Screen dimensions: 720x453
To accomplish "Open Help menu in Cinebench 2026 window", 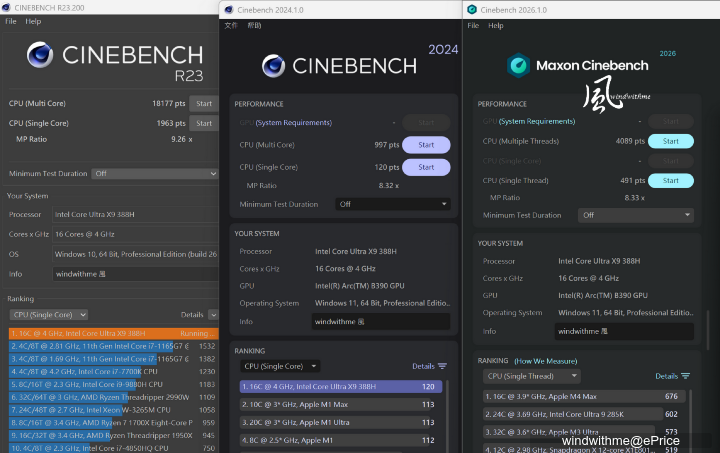I will click(496, 26).
